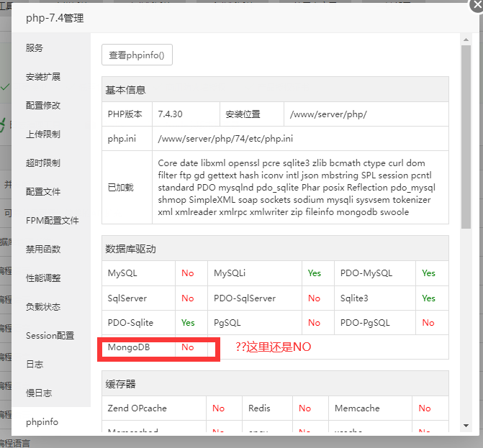This screenshot has width=483, height=448.
Task: Click the Memcache No status
Action: 425,408
